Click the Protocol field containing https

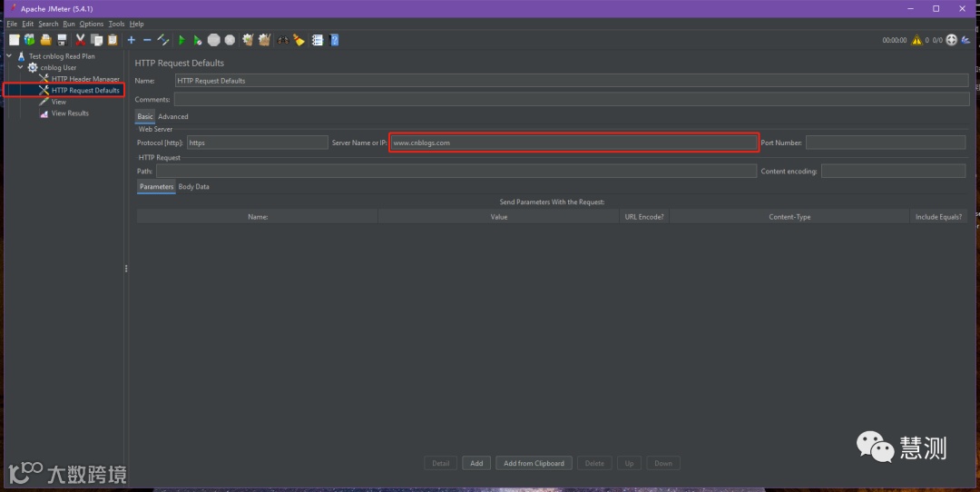[x=258, y=143]
